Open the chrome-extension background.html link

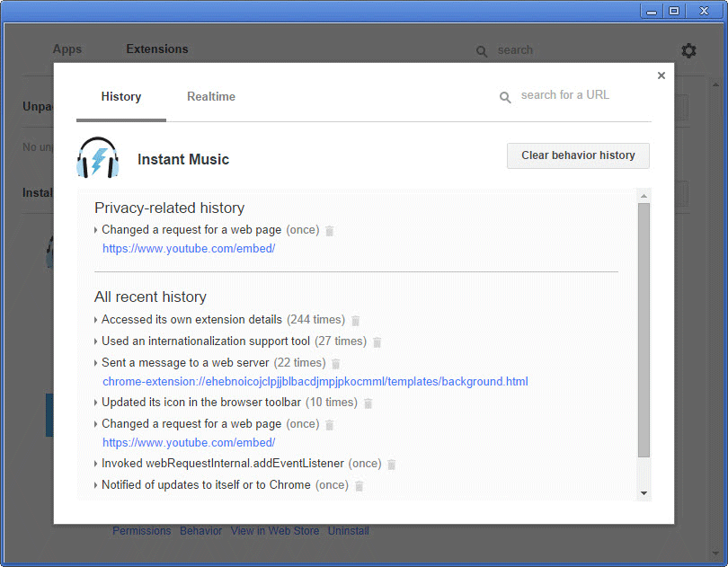315,382
